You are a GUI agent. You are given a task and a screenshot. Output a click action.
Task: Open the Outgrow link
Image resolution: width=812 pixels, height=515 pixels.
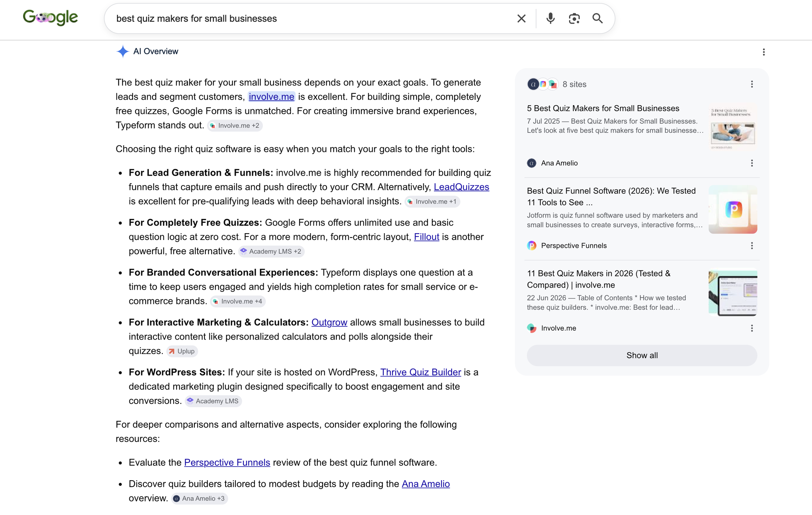[329, 322]
